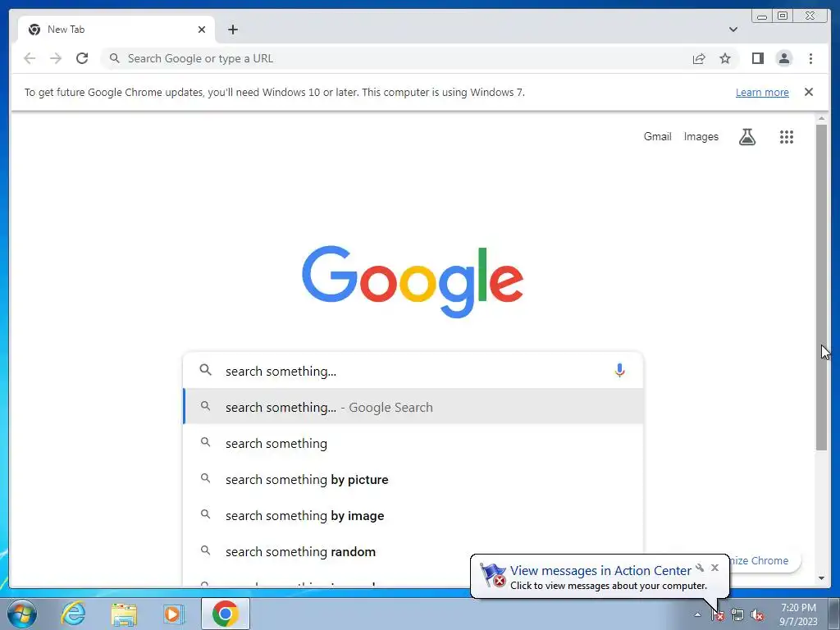840x630 pixels.
Task: Pick the 'search something' suggestion
Action: point(413,444)
